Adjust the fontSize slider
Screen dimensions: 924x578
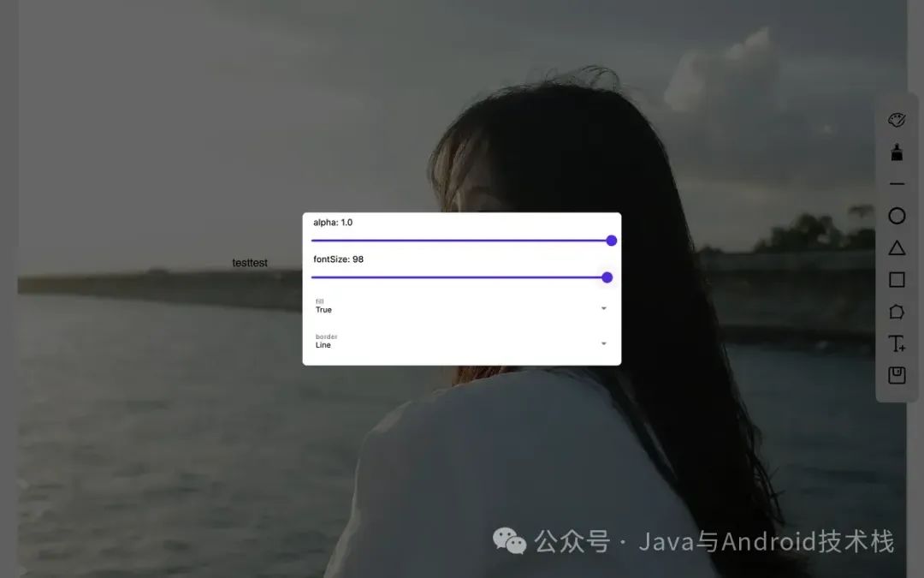pos(462,277)
